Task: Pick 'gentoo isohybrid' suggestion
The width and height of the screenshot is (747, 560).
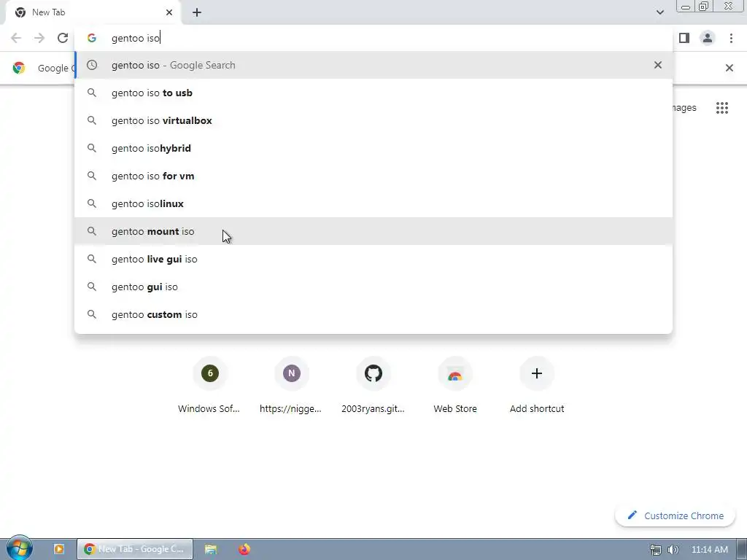Action: pyautogui.click(x=373, y=148)
